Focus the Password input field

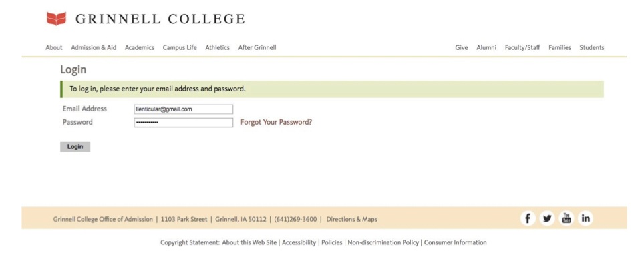184,123
